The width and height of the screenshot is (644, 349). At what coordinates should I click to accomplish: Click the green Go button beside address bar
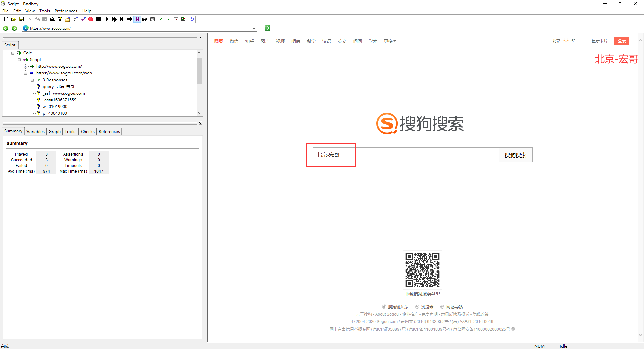[x=268, y=28]
